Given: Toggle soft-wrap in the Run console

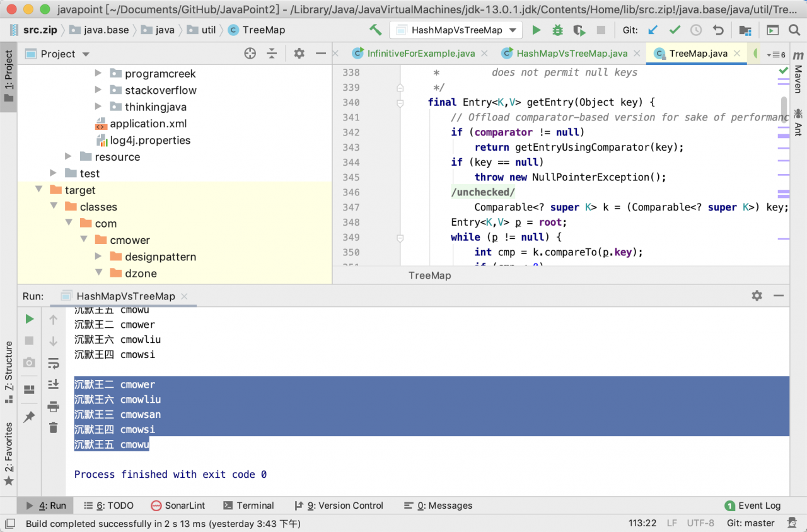Looking at the screenshot, I should pos(54,363).
